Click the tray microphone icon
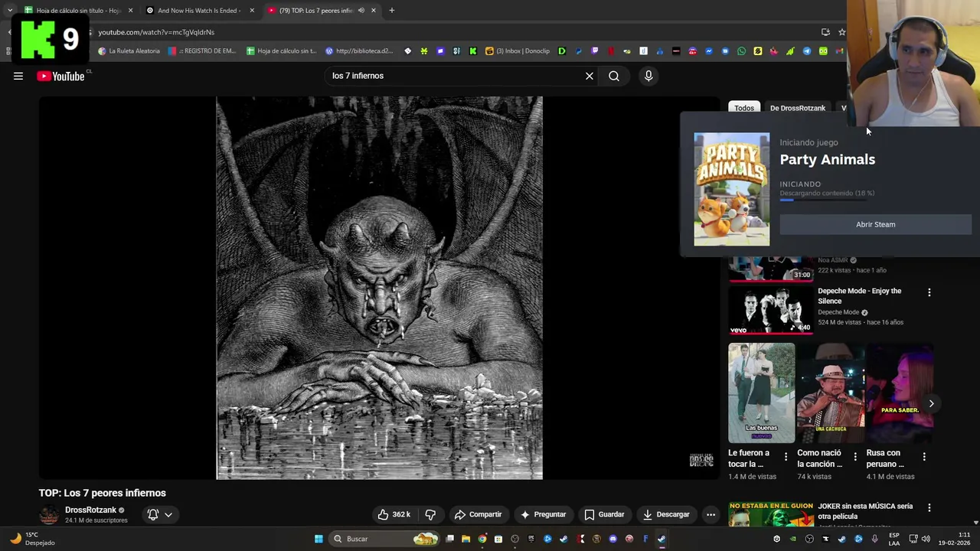Viewport: 980px width, 551px height. pyautogui.click(x=874, y=539)
